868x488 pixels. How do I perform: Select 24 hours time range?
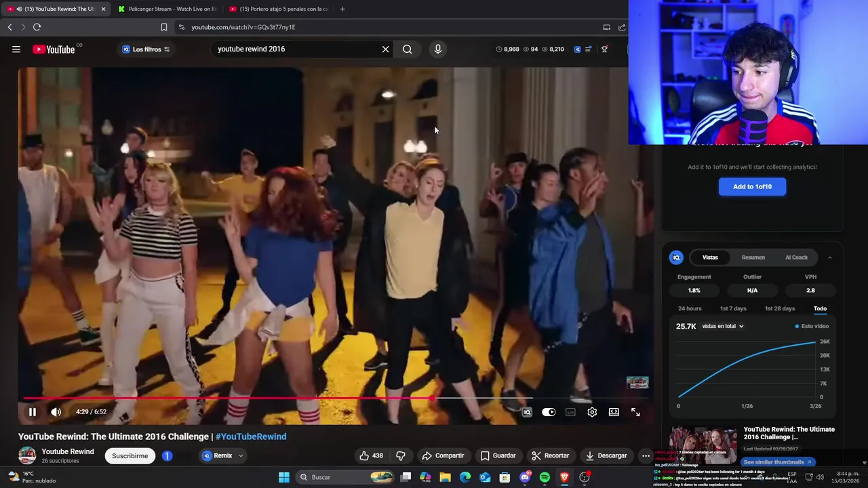[x=690, y=308]
